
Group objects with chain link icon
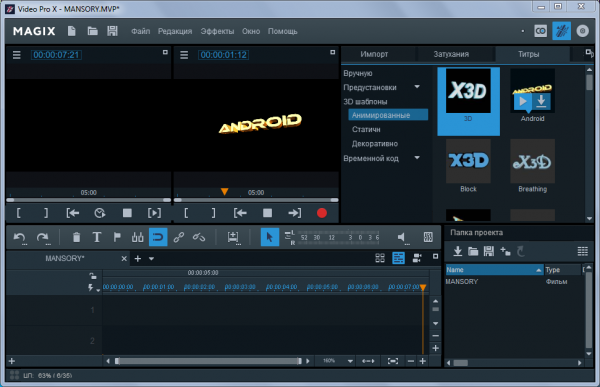178,237
